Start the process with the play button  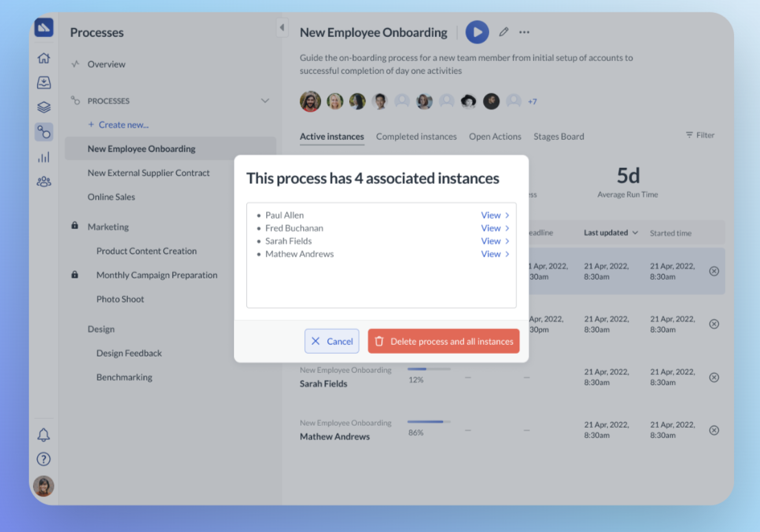477,32
